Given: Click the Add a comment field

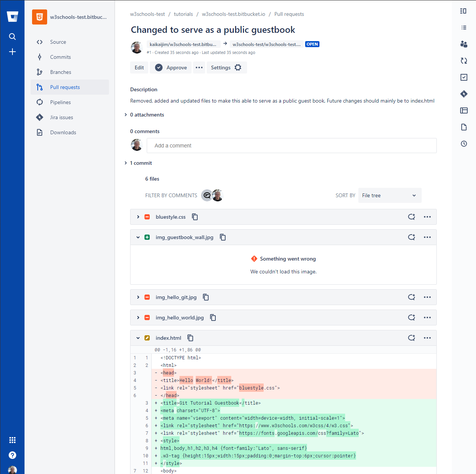Looking at the screenshot, I should click(x=291, y=146).
